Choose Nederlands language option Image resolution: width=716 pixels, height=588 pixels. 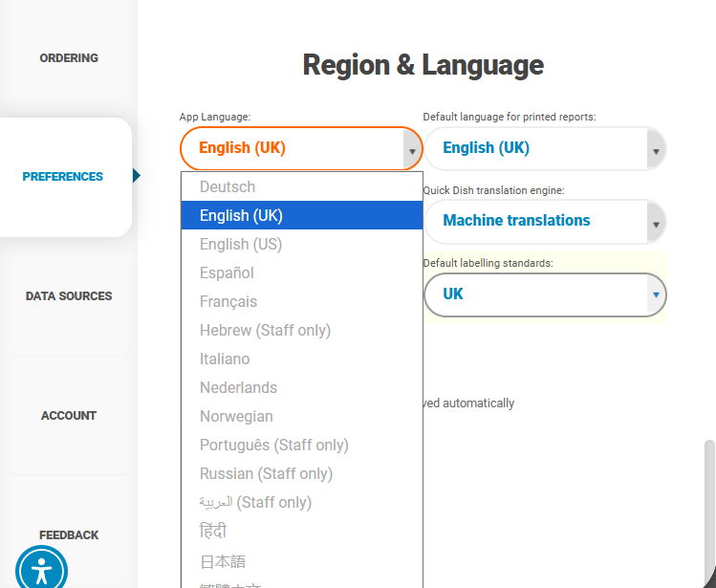click(x=238, y=388)
